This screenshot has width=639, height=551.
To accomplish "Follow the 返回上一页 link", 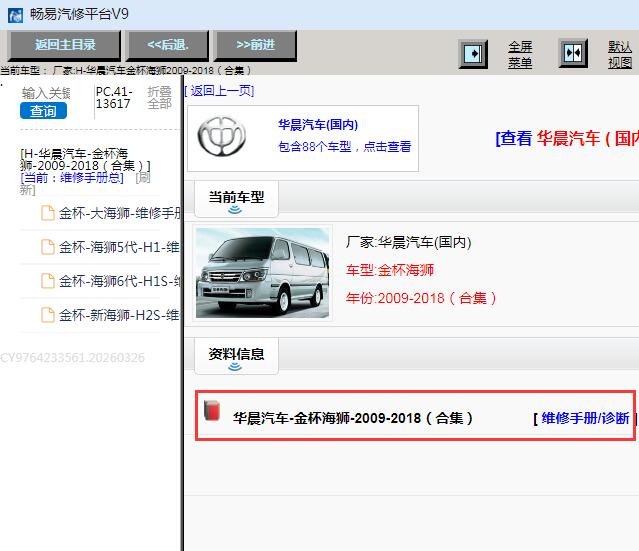I will click(x=219, y=90).
